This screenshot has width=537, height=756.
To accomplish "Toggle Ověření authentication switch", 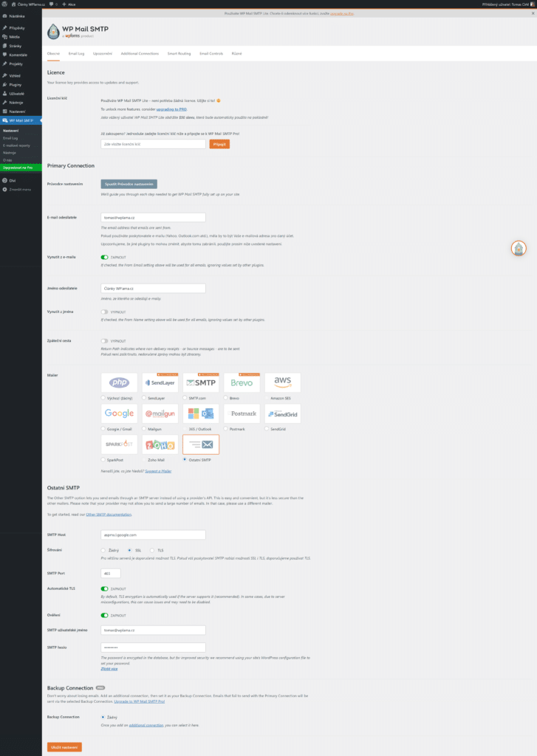I will tap(104, 615).
